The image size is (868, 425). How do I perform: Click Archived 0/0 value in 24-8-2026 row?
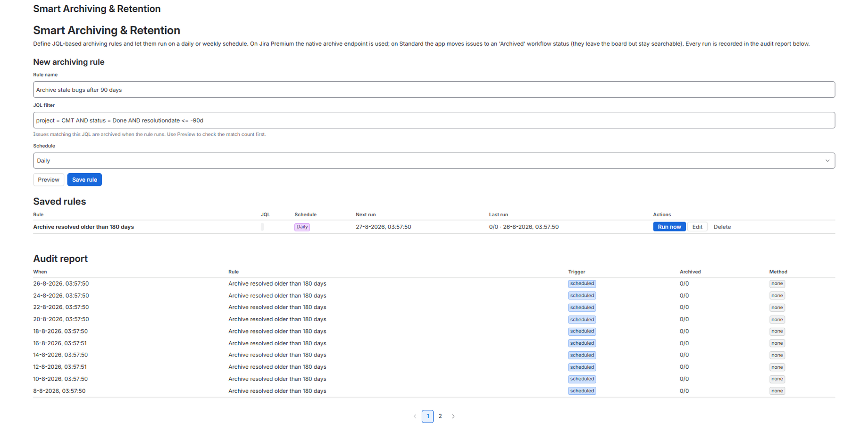684,296
